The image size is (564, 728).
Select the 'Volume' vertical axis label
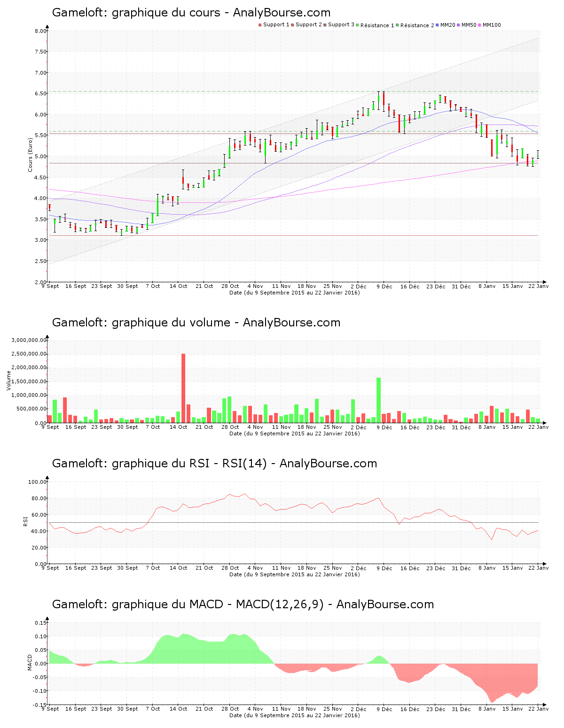tap(8, 380)
